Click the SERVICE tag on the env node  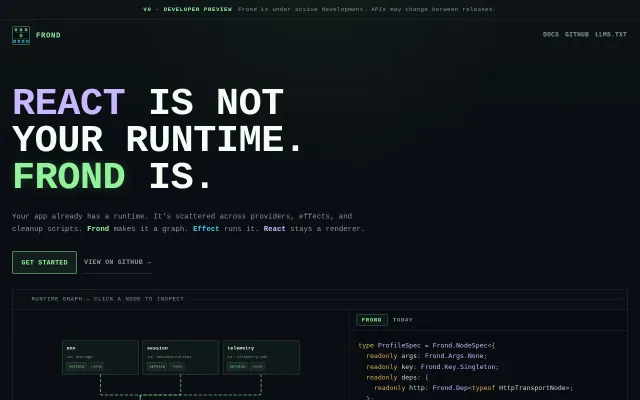coord(77,367)
